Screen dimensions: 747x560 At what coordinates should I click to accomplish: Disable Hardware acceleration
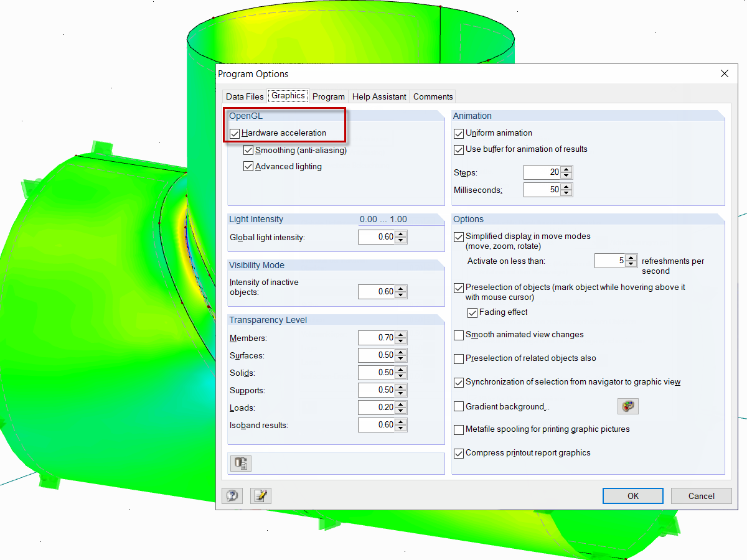tap(235, 133)
